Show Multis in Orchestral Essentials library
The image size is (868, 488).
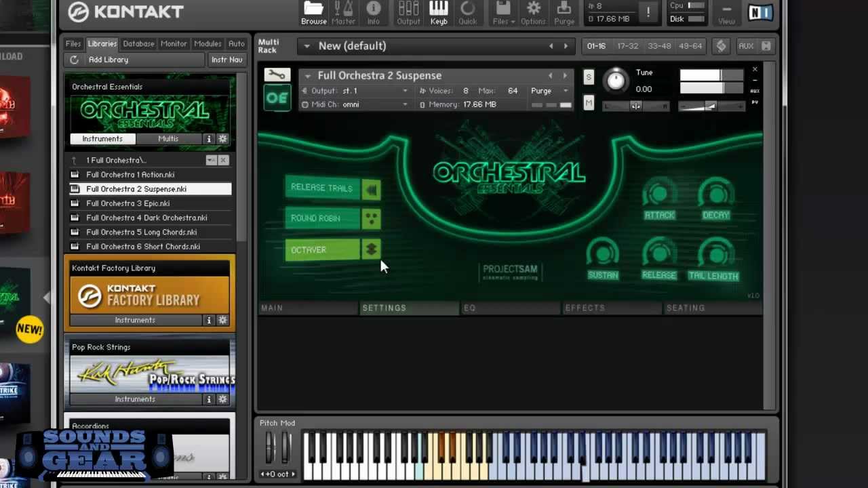pyautogui.click(x=168, y=139)
